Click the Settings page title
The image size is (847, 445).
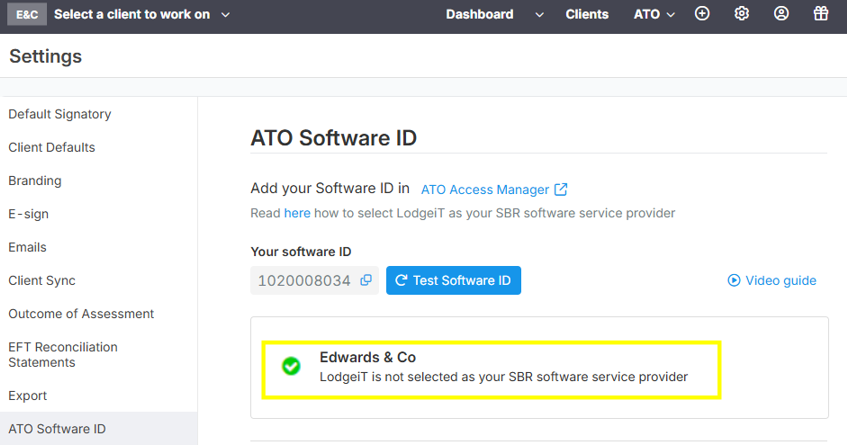[45, 56]
